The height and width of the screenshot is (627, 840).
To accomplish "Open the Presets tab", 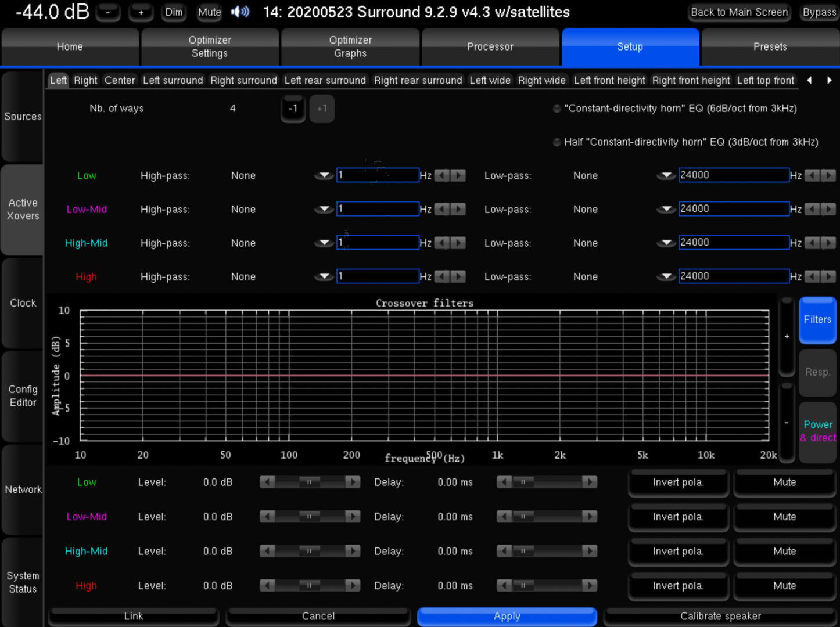I will click(x=770, y=46).
